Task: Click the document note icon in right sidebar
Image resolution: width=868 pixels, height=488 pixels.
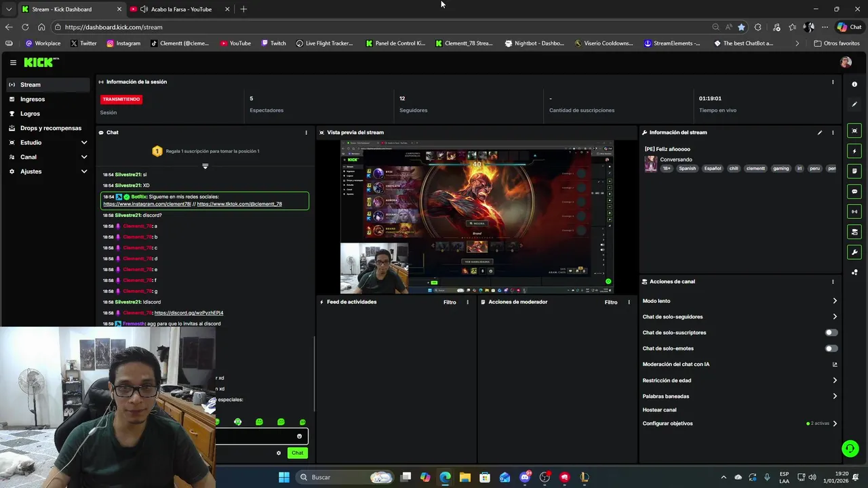Action: tap(854, 171)
